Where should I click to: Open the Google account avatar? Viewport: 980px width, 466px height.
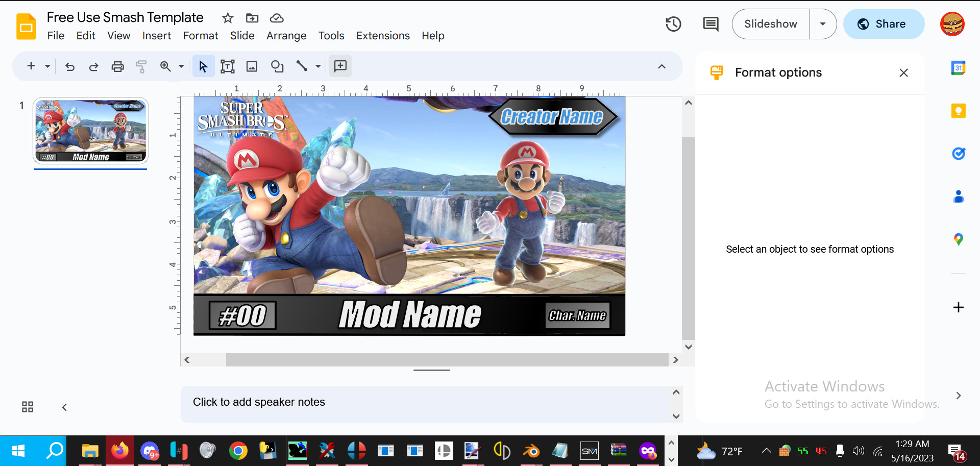pyautogui.click(x=952, y=24)
